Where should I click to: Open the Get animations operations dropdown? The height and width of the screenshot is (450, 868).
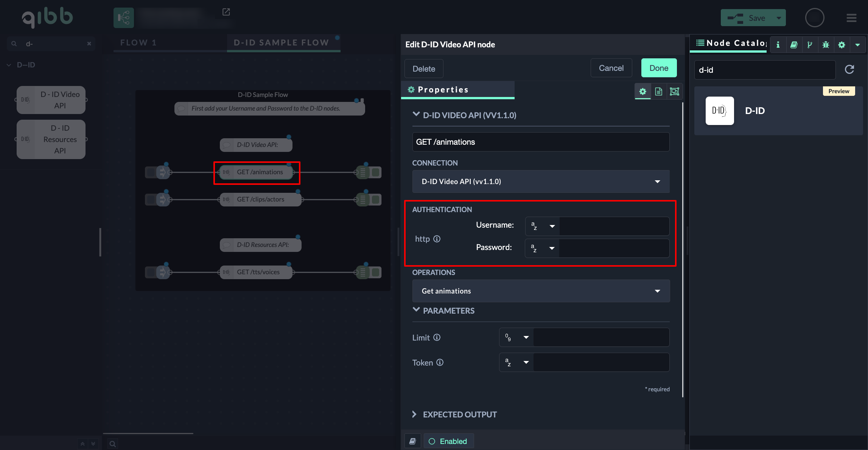click(x=541, y=291)
